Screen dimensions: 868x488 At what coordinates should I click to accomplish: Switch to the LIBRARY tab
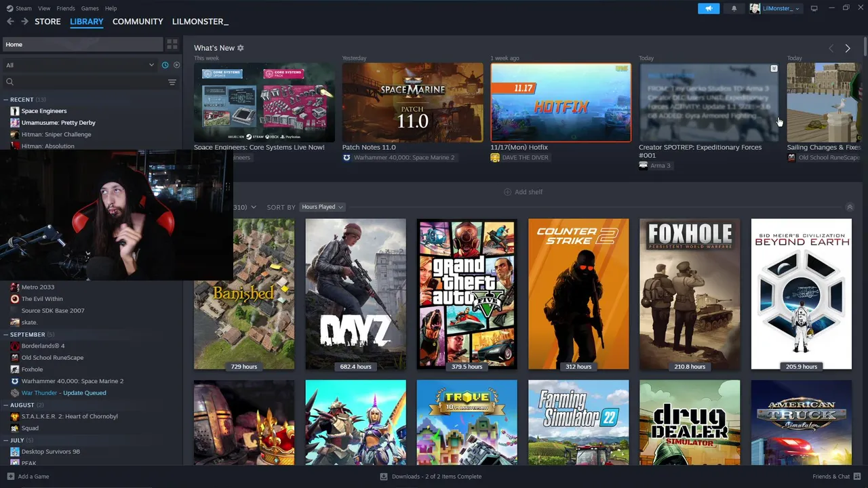[86, 22]
